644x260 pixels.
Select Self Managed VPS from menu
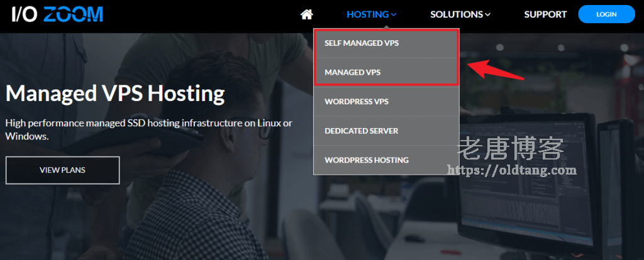[x=362, y=43]
